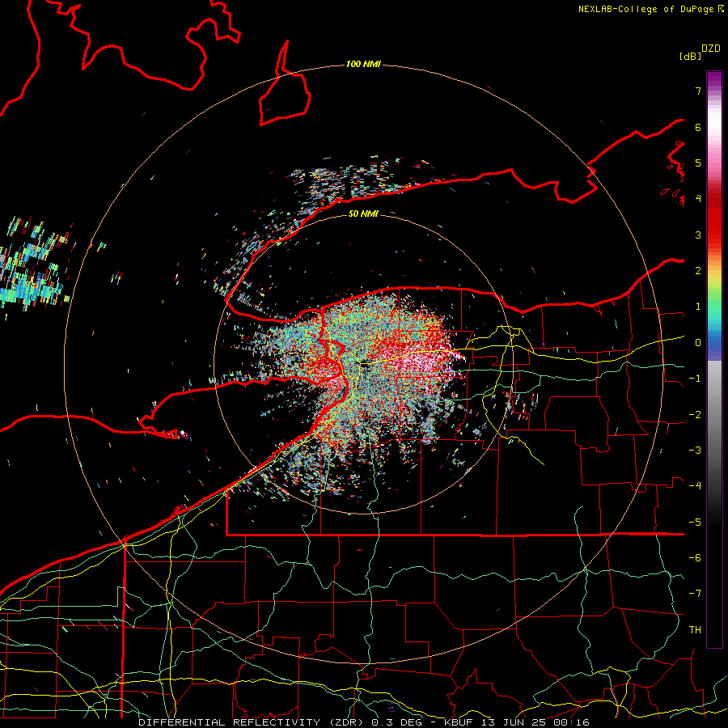Click the -5 dB scale value
This screenshot has width=728, height=728.
(x=695, y=523)
